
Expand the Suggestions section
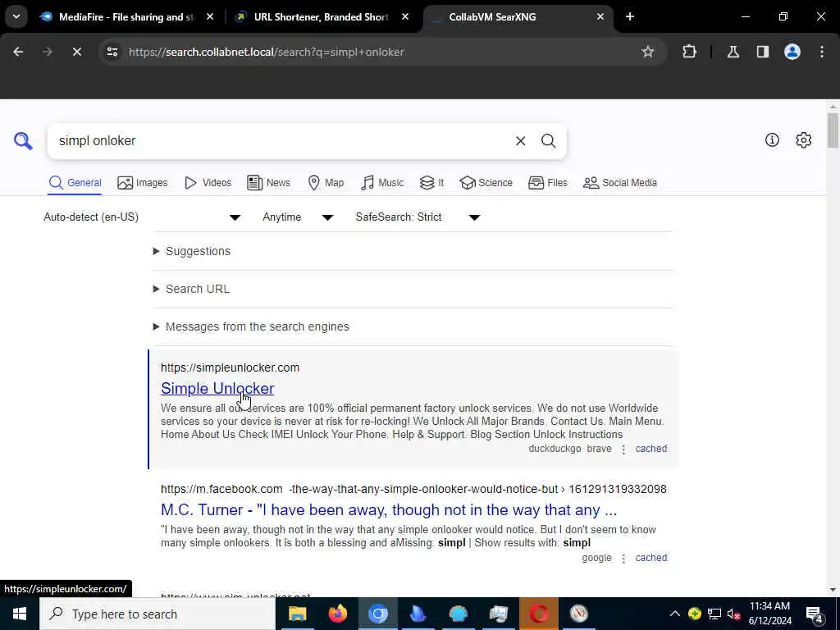click(192, 251)
